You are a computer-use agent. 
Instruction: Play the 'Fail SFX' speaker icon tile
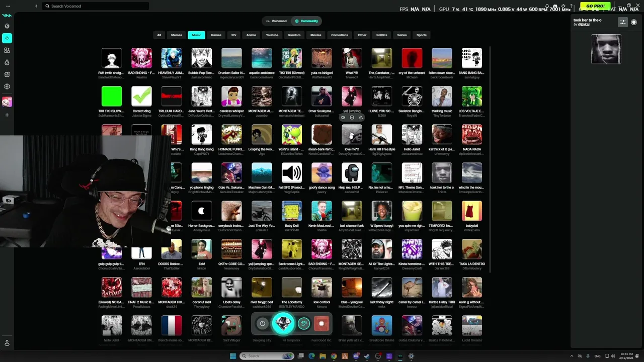292,173
